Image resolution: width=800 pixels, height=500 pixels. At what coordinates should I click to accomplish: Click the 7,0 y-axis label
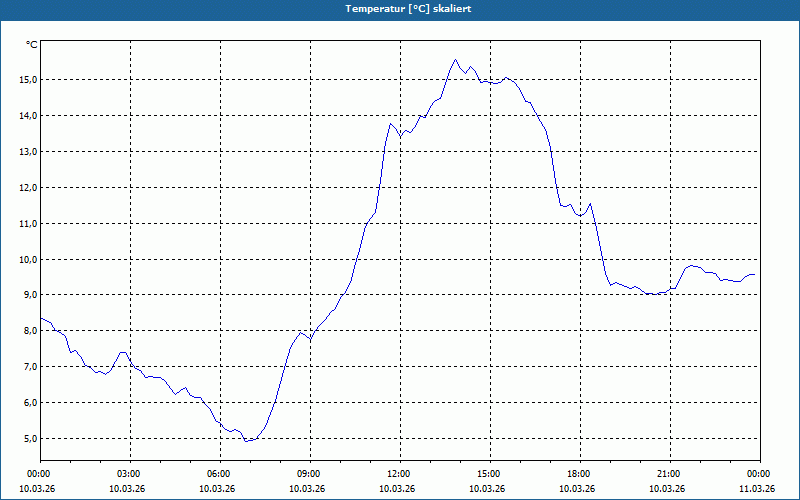click(30, 367)
